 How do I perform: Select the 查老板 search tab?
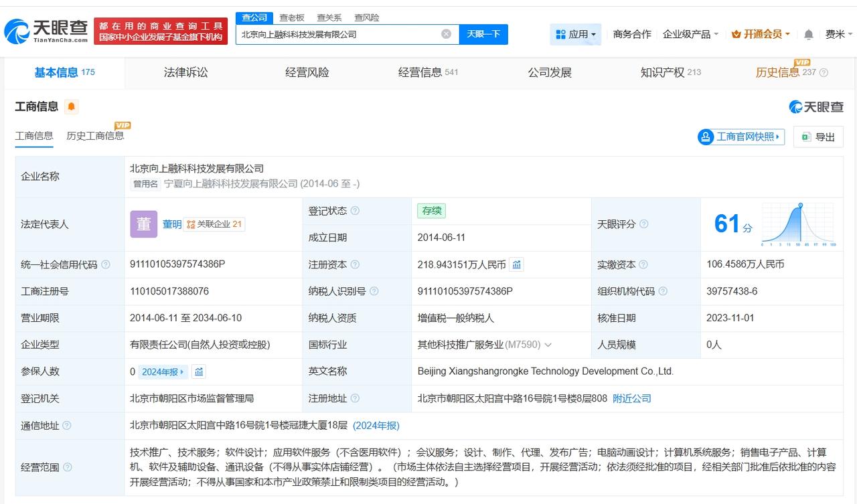pos(292,17)
